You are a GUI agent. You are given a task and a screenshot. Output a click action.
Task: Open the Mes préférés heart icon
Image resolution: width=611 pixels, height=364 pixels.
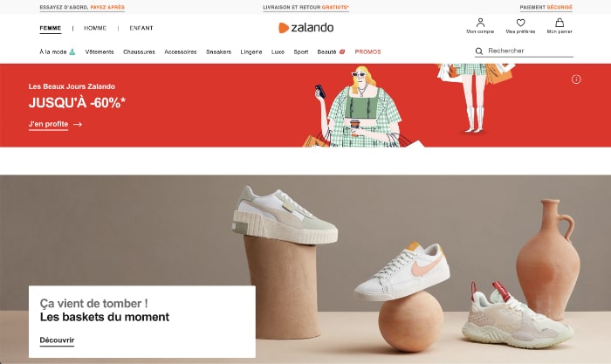point(520,23)
